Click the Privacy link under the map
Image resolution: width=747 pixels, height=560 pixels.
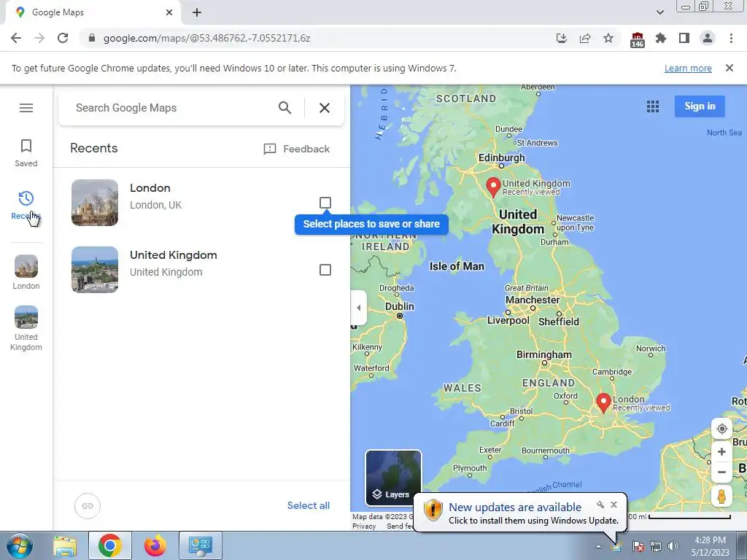364,526
